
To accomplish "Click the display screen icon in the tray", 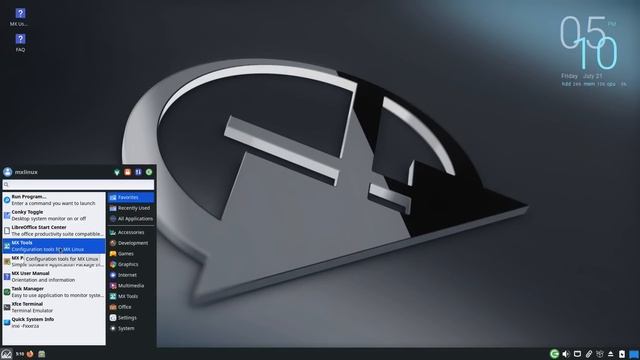I will [x=577, y=354].
